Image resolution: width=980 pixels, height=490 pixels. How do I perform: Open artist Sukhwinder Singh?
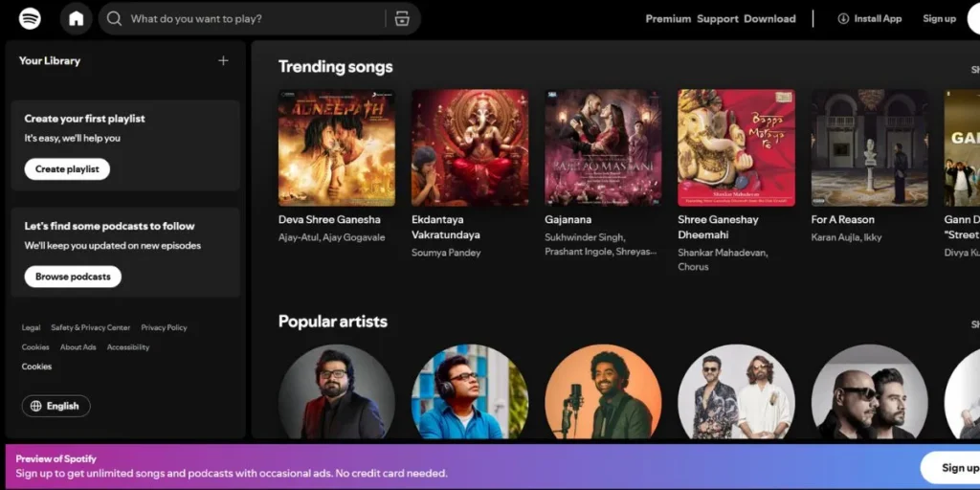click(585, 237)
